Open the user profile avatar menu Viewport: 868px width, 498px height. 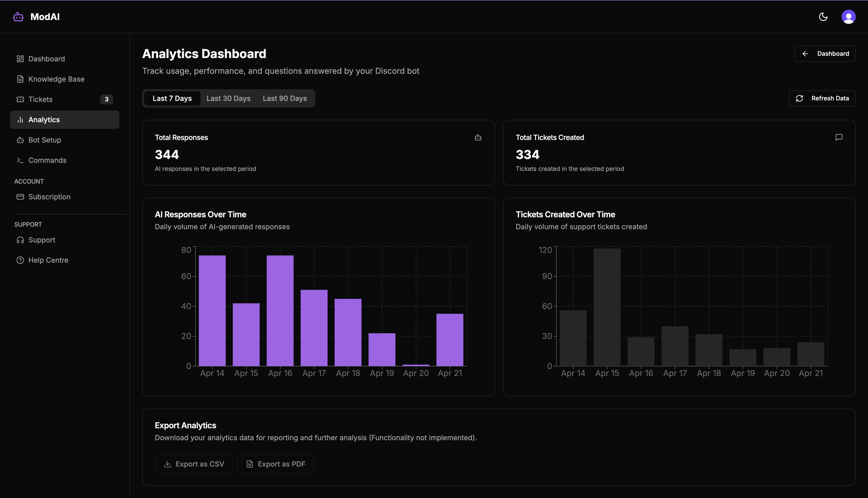pyautogui.click(x=848, y=16)
